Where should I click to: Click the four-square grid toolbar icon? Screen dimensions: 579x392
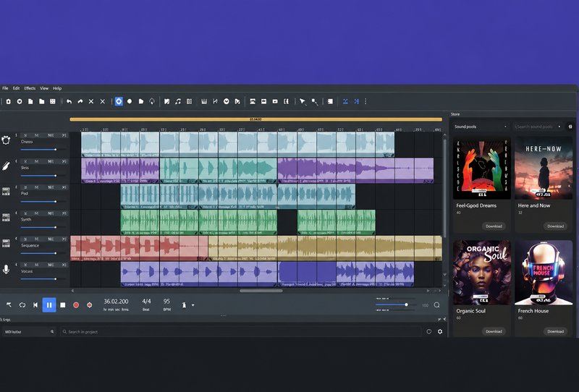(53, 101)
